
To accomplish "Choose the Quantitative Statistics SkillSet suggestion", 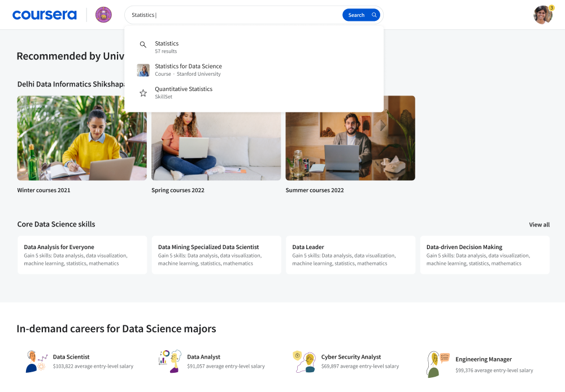I will tap(254, 93).
